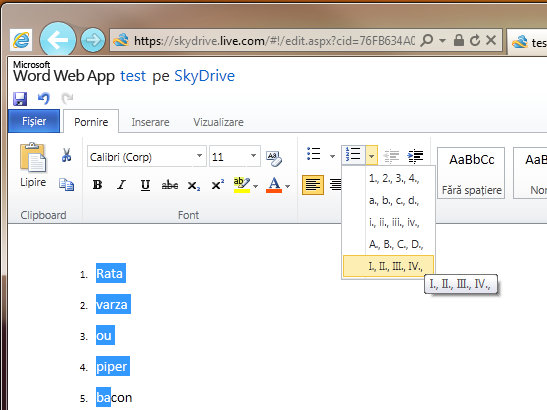Cut selection with the scissors icon
The height and width of the screenshot is (410, 547).
point(66,155)
